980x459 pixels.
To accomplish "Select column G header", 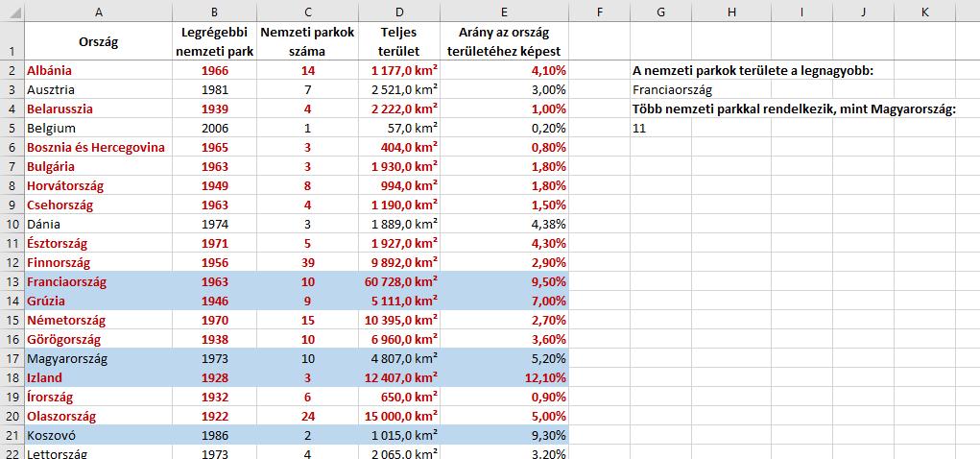I will [660, 12].
